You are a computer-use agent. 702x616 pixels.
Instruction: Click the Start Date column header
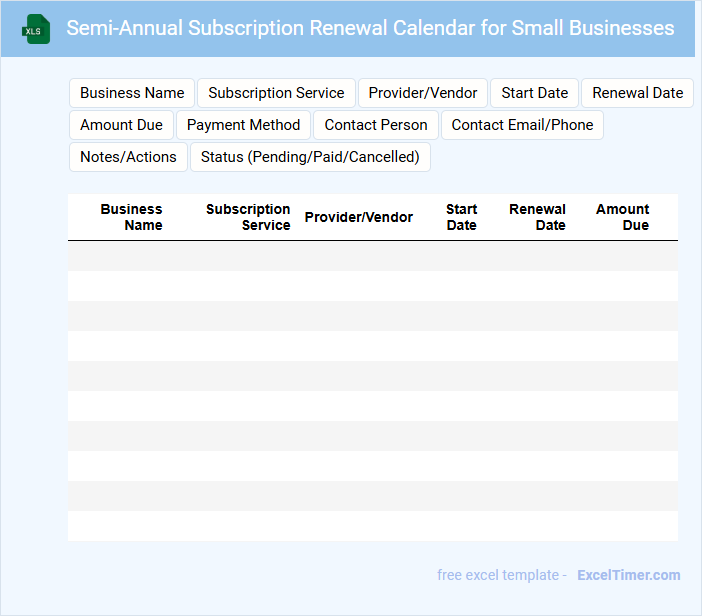click(x=461, y=217)
